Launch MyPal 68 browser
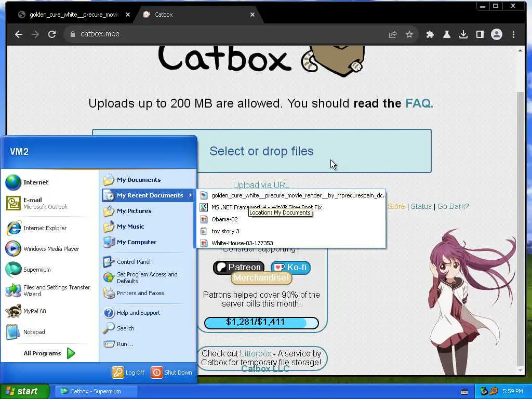 pyautogui.click(x=49, y=311)
